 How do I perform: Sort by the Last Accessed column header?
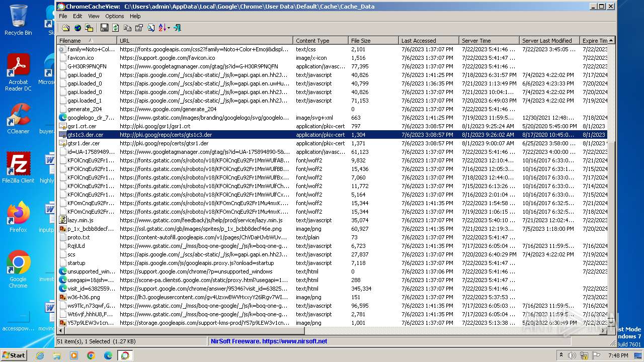coord(429,41)
